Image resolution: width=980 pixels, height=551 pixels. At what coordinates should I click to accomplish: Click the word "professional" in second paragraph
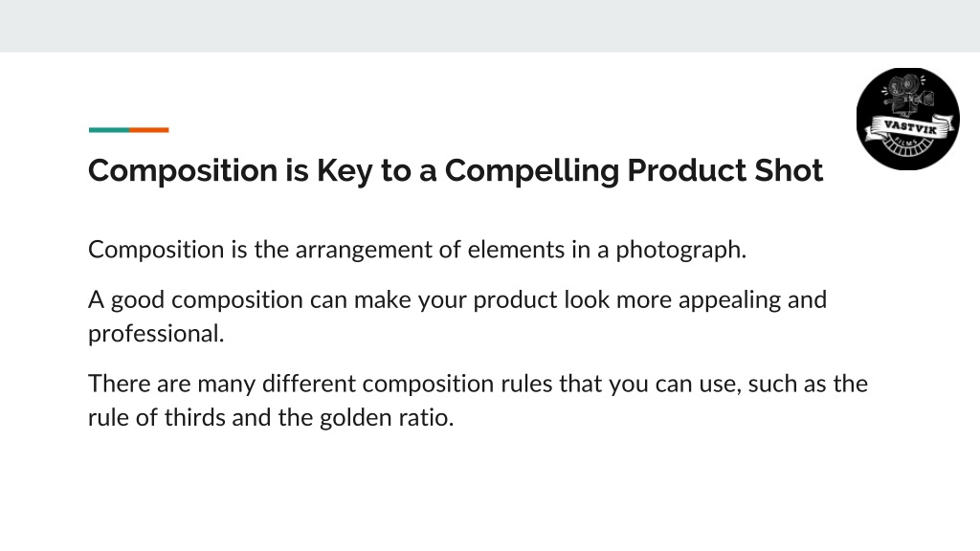(154, 334)
